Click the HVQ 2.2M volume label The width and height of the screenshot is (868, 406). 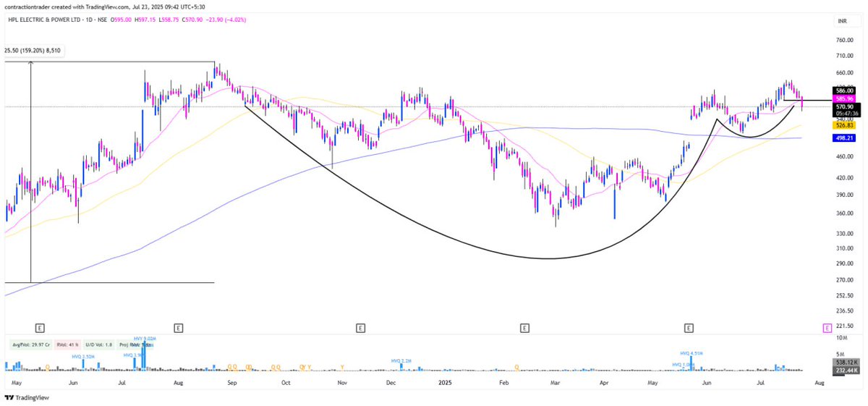coord(401,360)
